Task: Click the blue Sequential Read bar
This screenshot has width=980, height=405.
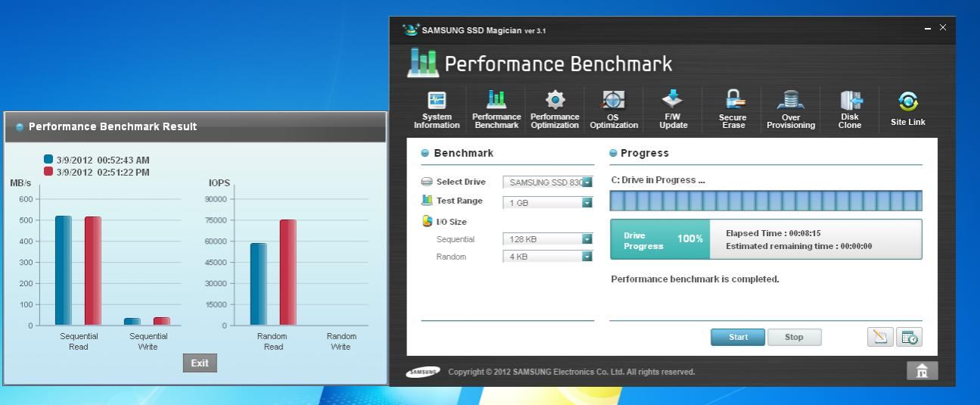Action: click(64, 270)
